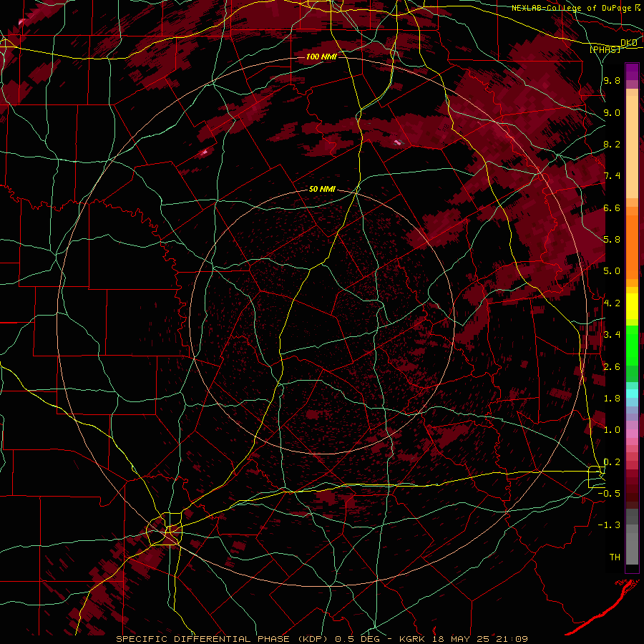Click the 9.8 value on color scale
Image resolution: width=644 pixels, height=644 pixels.
coord(612,80)
